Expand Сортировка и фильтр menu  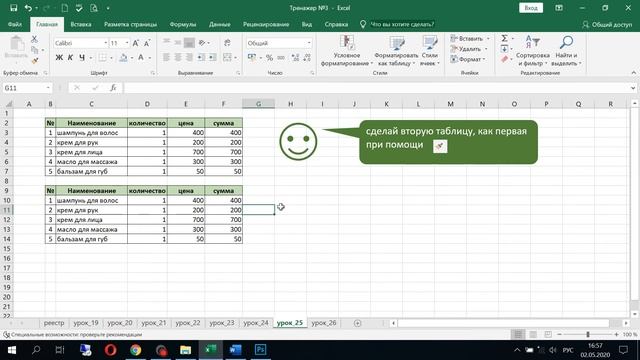[533, 51]
